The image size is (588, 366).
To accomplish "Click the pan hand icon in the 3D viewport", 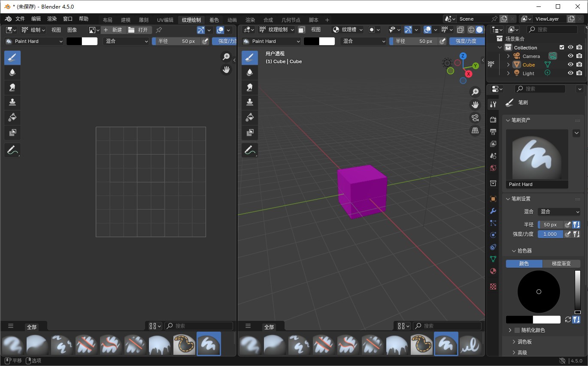I will [x=475, y=104].
